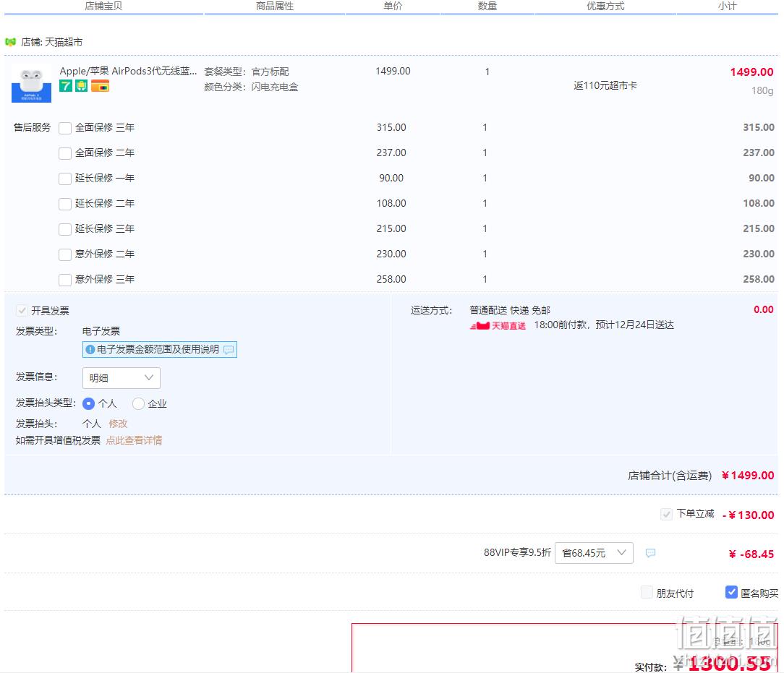This screenshot has width=784, height=673.
Task: Click the red 天猫直送 delivery logo
Action: (x=498, y=326)
